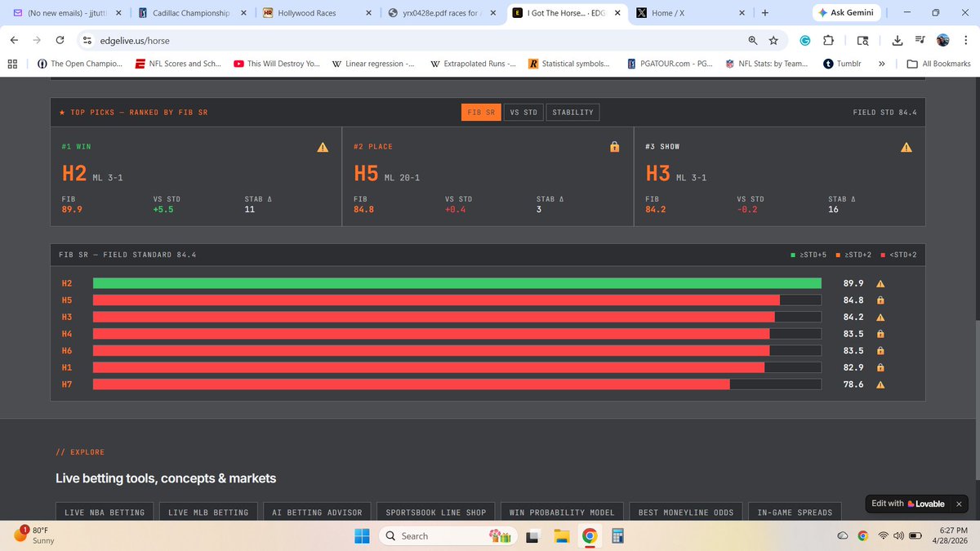Open File Explorer from the taskbar
This screenshot has height=551, width=980.
pyautogui.click(x=561, y=535)
